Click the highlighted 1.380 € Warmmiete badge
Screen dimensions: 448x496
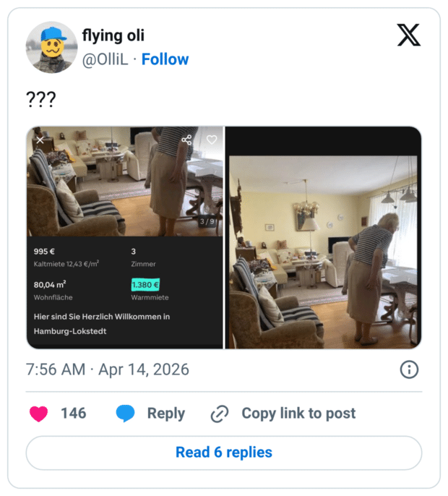(145, 285)
